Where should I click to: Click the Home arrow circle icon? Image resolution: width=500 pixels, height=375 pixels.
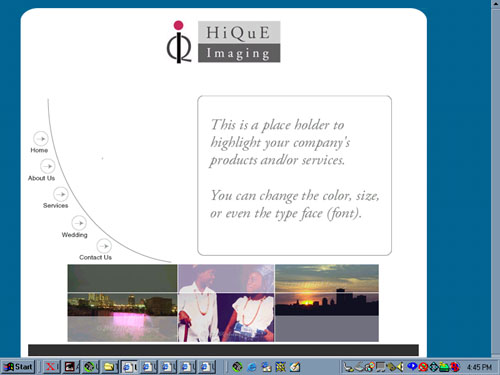[x=41, y=138]
